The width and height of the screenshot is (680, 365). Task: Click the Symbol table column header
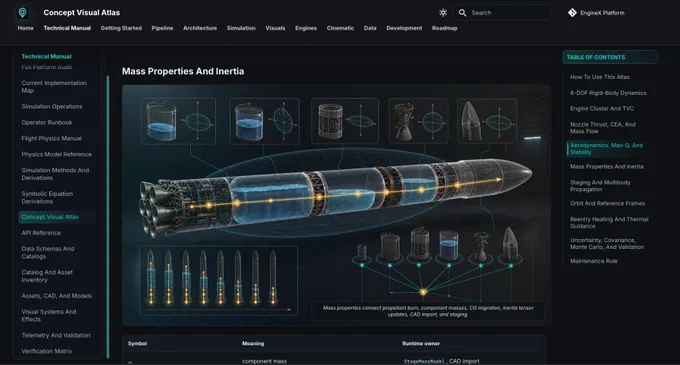point(137,344)
